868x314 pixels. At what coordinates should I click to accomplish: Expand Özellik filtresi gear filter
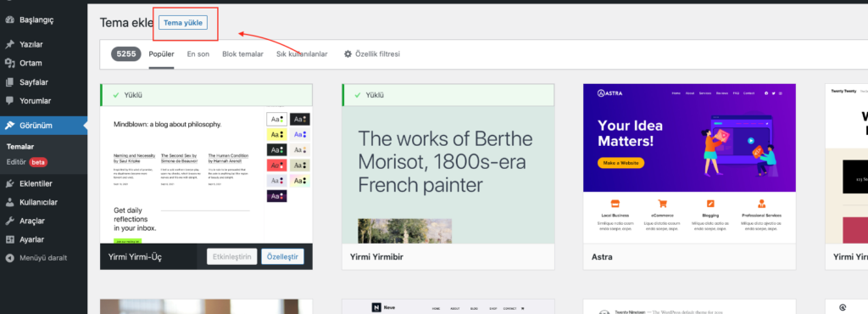pos(372,54)
